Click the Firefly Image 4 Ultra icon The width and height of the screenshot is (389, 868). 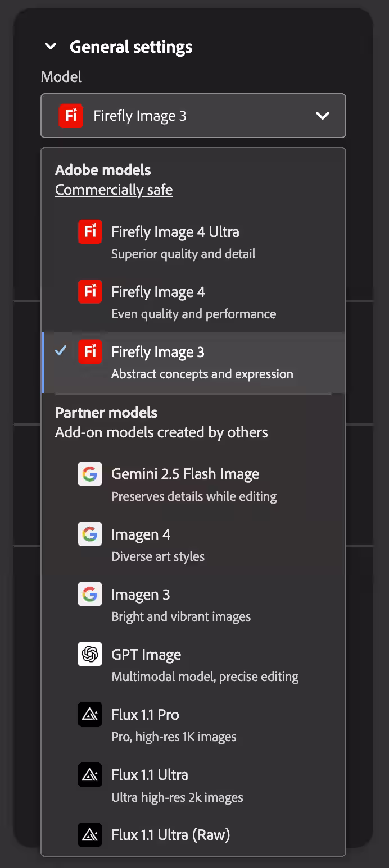[x=90, y=232]
